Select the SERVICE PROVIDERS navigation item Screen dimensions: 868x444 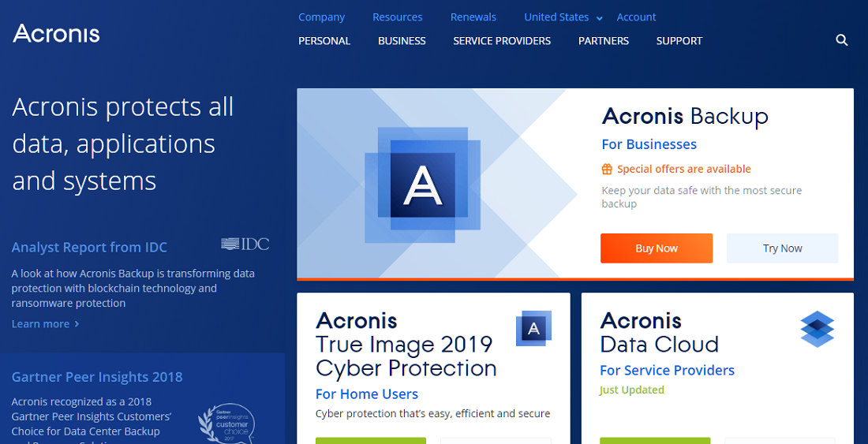[502, 41]
